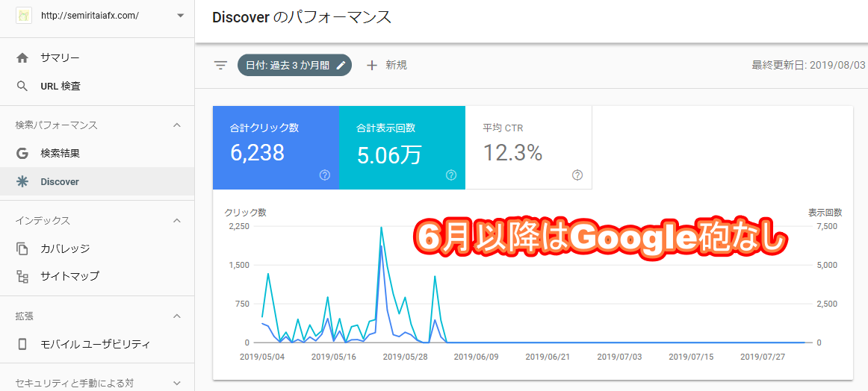Click the semiritaiafx.com site favicon

tap(22, 16)
